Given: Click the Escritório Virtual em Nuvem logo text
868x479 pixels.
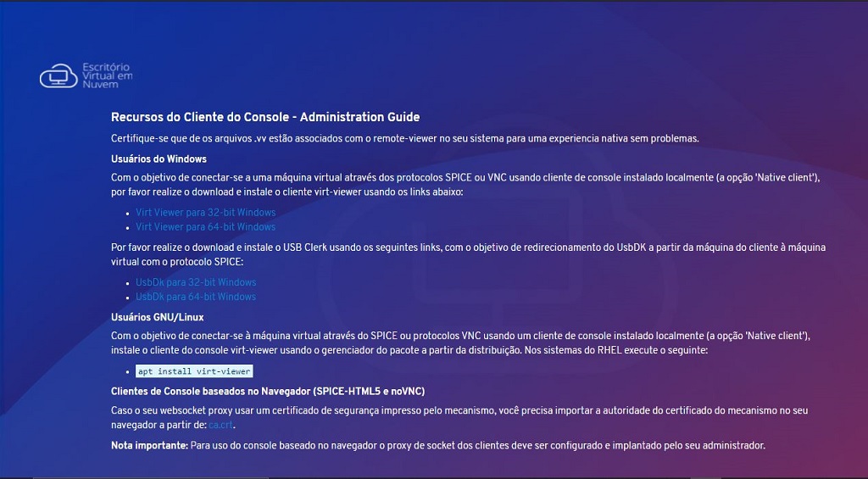Looking at the screenshot, I should coord(107,75).
